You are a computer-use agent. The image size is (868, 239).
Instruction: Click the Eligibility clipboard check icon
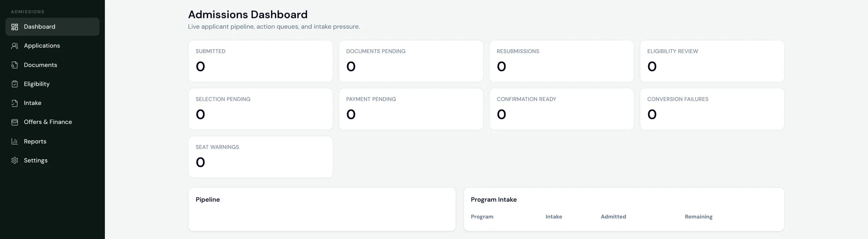pyautogui.click(x=14, y=84)
